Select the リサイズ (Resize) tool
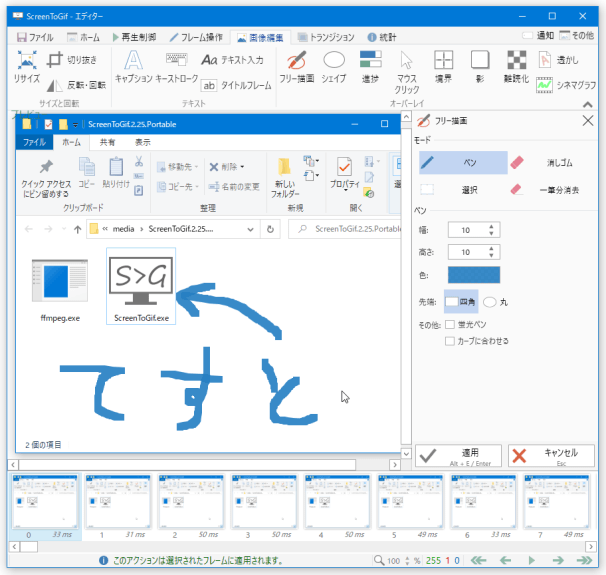The width and height of the screenshot is (606, 575). click(x=27, y=66)
